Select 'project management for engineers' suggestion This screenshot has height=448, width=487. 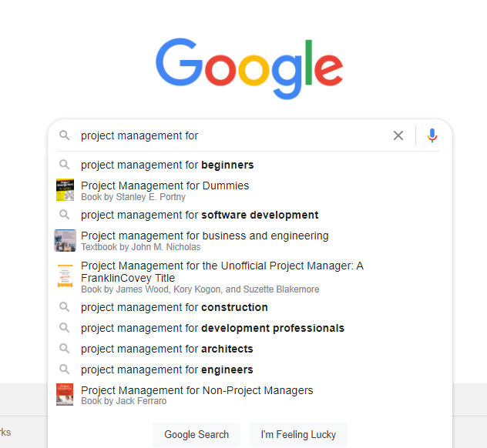pyautogui.click(x=167, y=369)
